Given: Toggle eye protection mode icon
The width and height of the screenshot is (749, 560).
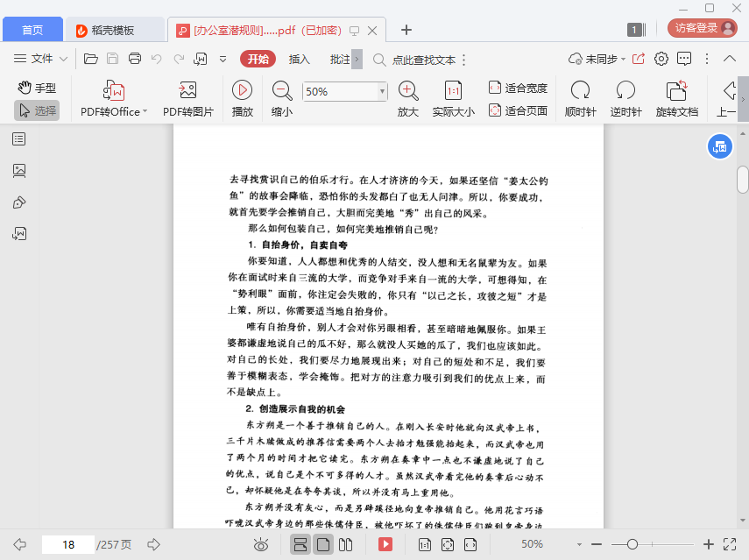Looking at the screenshot, I should click(x=261, y=544).
